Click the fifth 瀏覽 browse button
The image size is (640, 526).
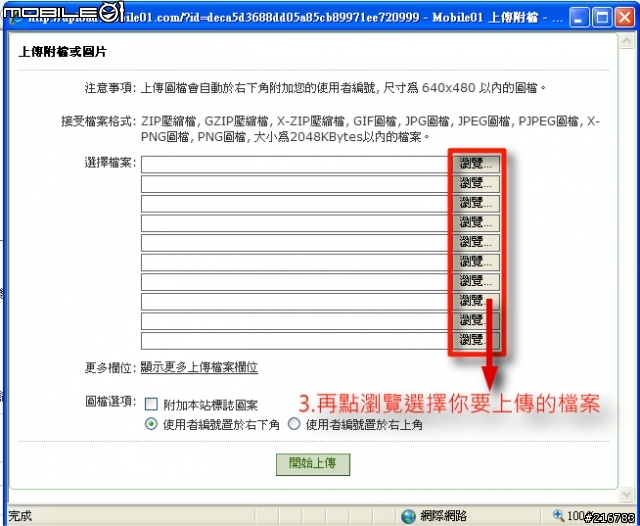coord(476,242)
